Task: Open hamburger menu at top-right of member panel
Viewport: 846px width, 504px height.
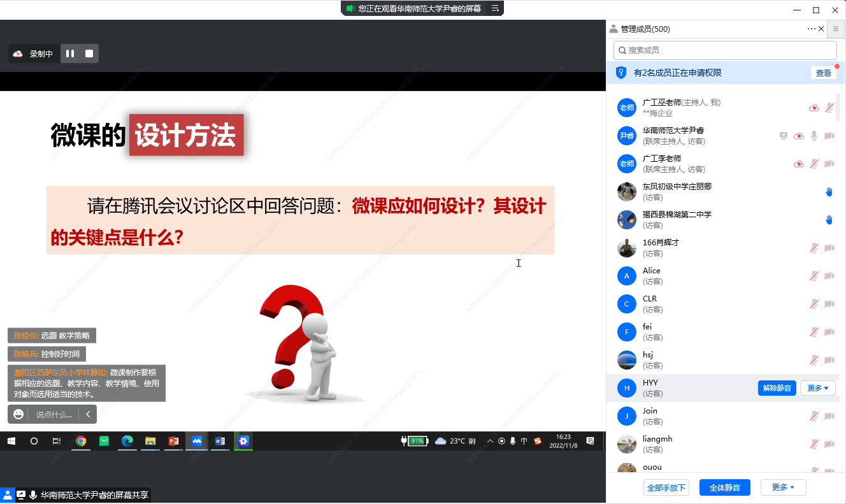Action: coord(836,29)
